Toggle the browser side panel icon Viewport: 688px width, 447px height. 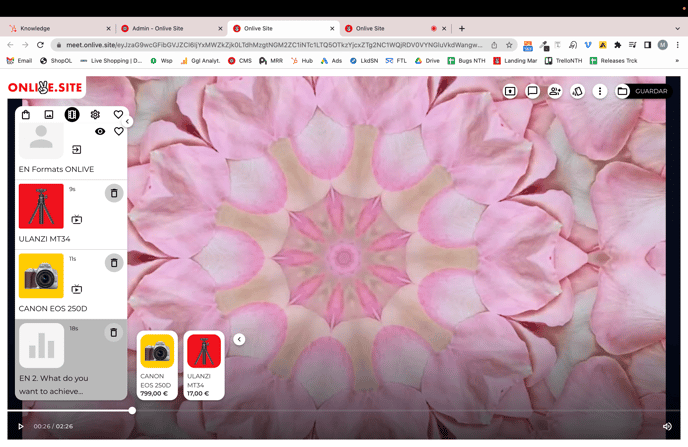tap(647, 45)
